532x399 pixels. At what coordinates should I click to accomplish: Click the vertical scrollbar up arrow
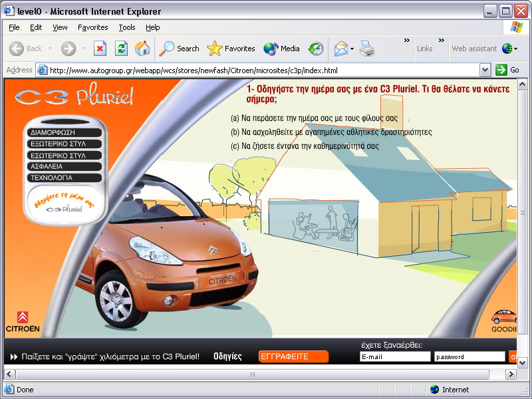click(x=523, y=84)
